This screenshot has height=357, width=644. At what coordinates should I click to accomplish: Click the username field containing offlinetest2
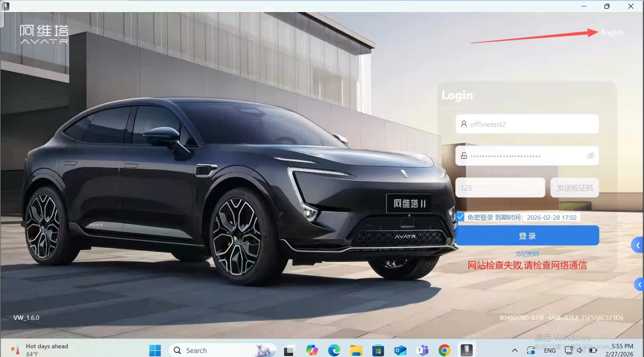tap(527, 124)
